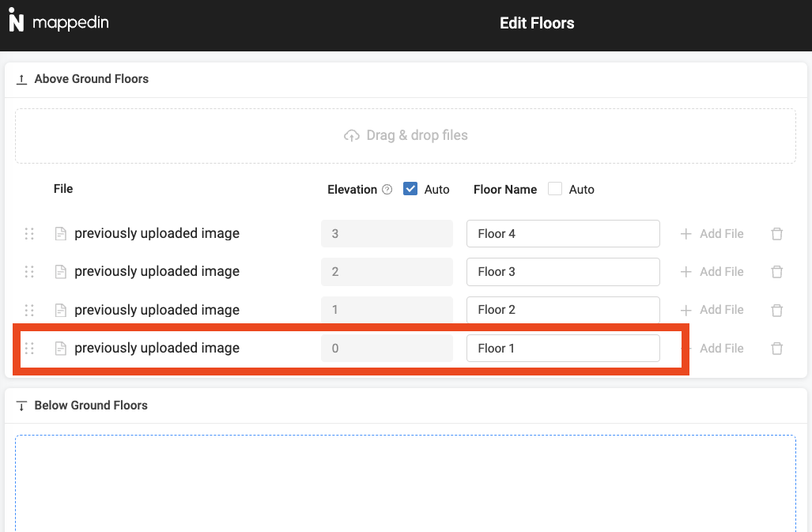
Task: Remove Floor 2 using its trash icon
Action: 776,310
